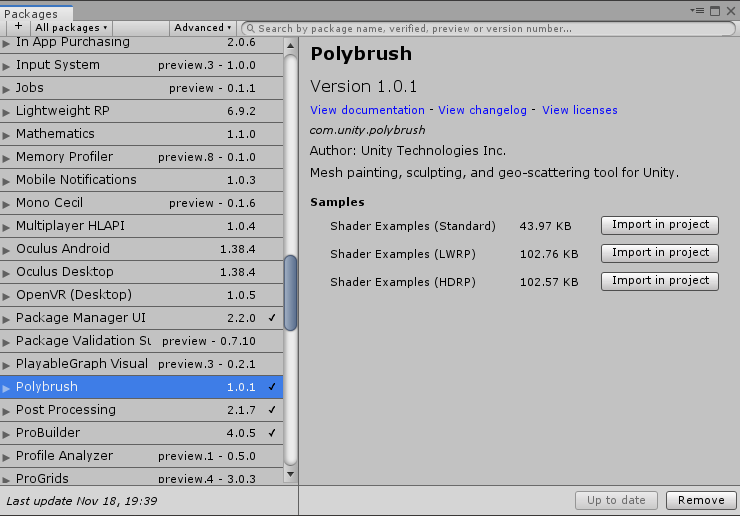The image size is (740, 516).
Task: Maximize the Packages window
Action: pos(714,10)
